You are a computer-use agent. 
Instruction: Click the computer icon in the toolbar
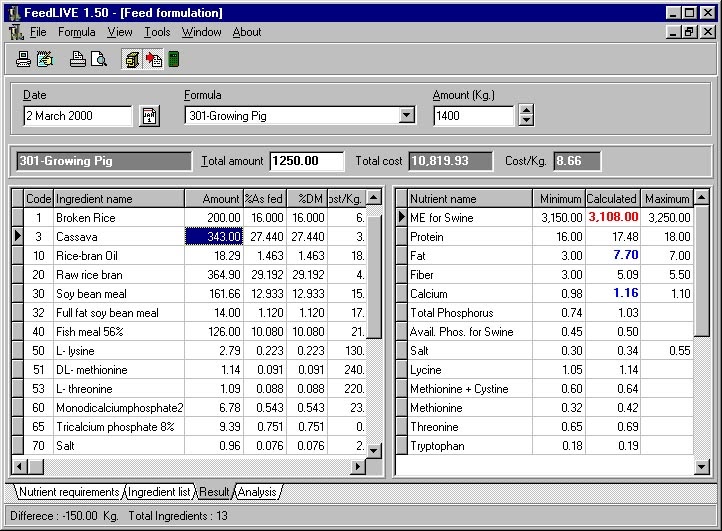23,59
